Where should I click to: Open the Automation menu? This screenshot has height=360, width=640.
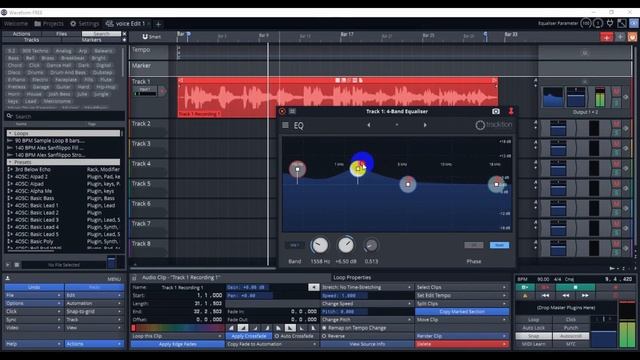(94, 303)
